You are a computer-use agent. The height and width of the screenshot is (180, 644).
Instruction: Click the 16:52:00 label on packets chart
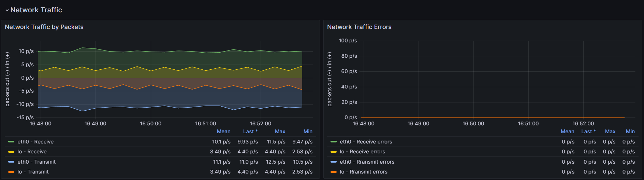pos(261,124)
